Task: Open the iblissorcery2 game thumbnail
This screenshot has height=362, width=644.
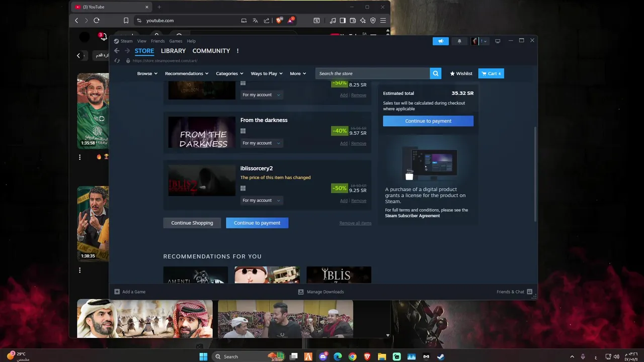Action: pyautogui.click(x=202, y=180)
